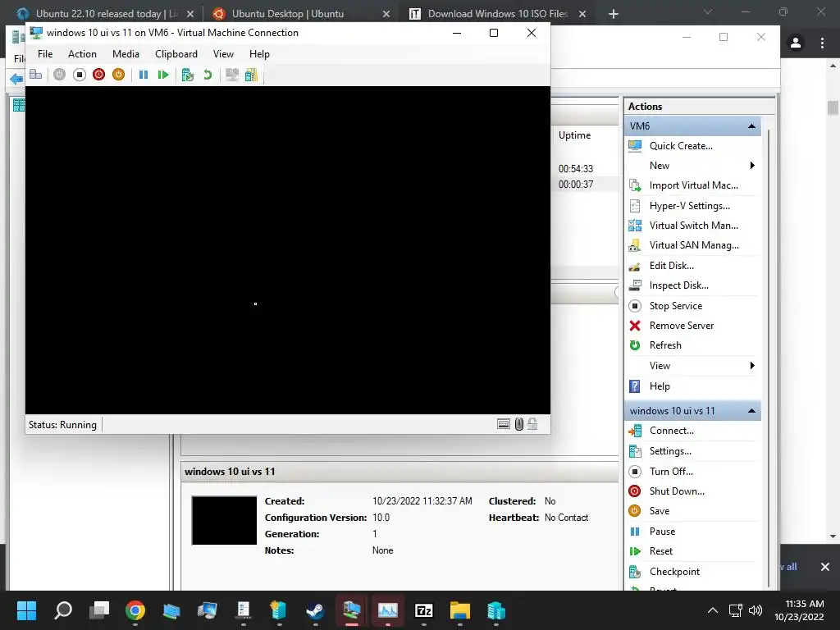Screen dimensions: 840x630
Task: Open 7-Zip from the taskbar
Action: tap(424, 609)
